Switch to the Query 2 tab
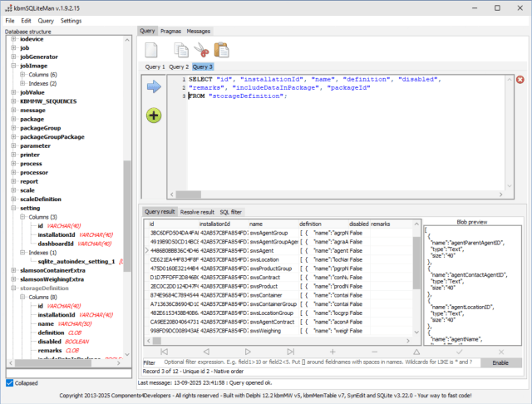 click(x=179, y=67)
